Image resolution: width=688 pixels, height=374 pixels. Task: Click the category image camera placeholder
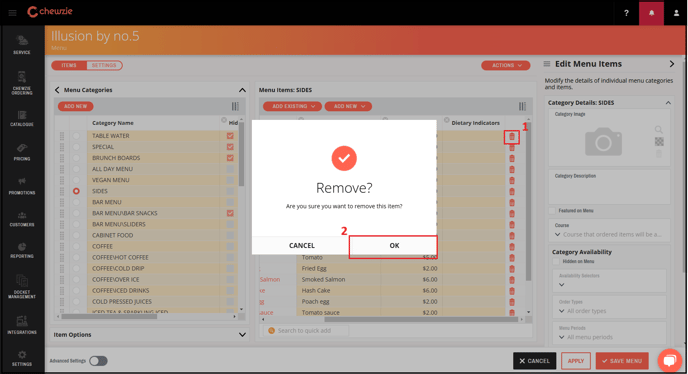603,141
